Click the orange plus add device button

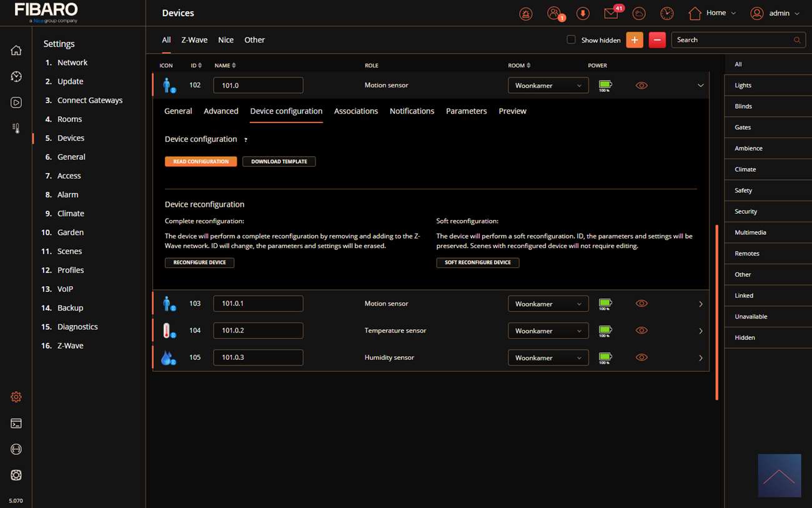[x=634, y=40]
